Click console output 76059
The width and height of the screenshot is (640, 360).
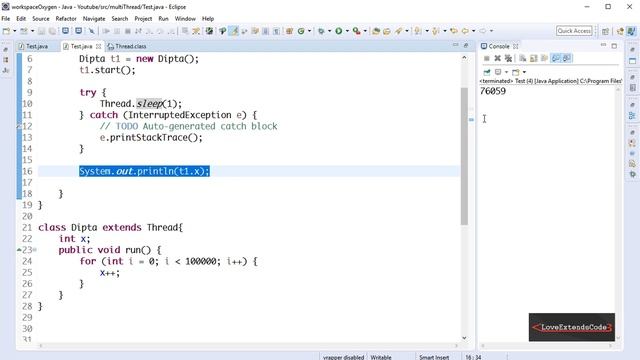point(493,91)
